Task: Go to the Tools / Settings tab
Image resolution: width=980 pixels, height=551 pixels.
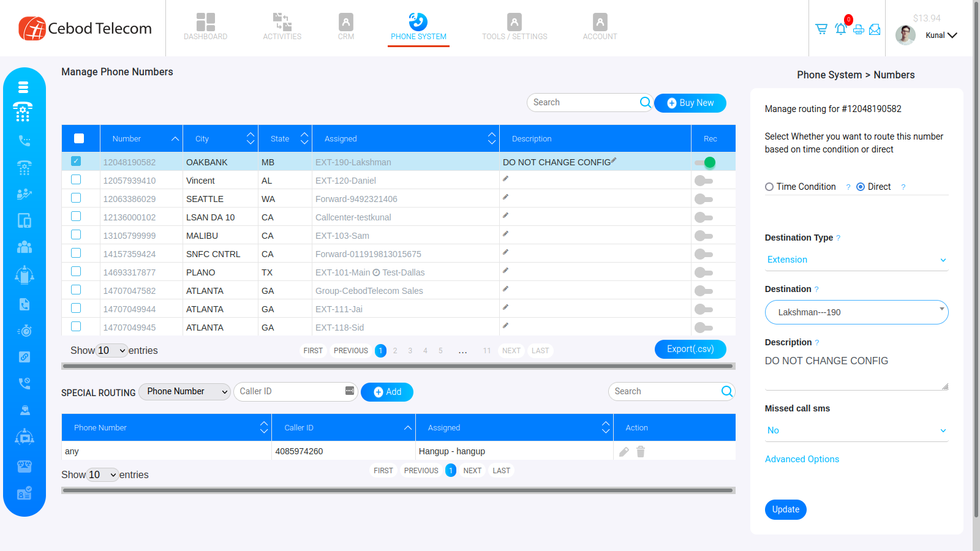Action: coord(514,26)
